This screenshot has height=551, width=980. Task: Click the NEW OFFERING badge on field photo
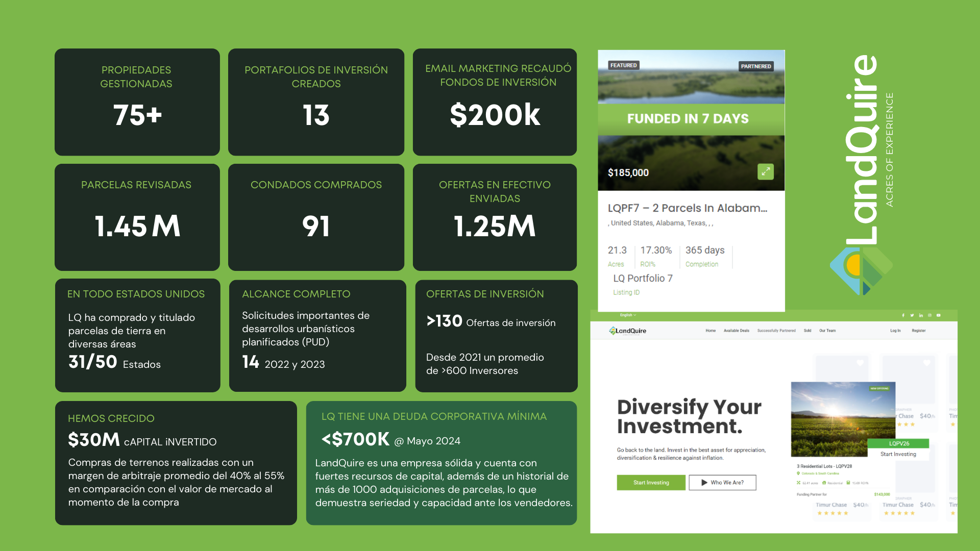click(x=879, y=389)
